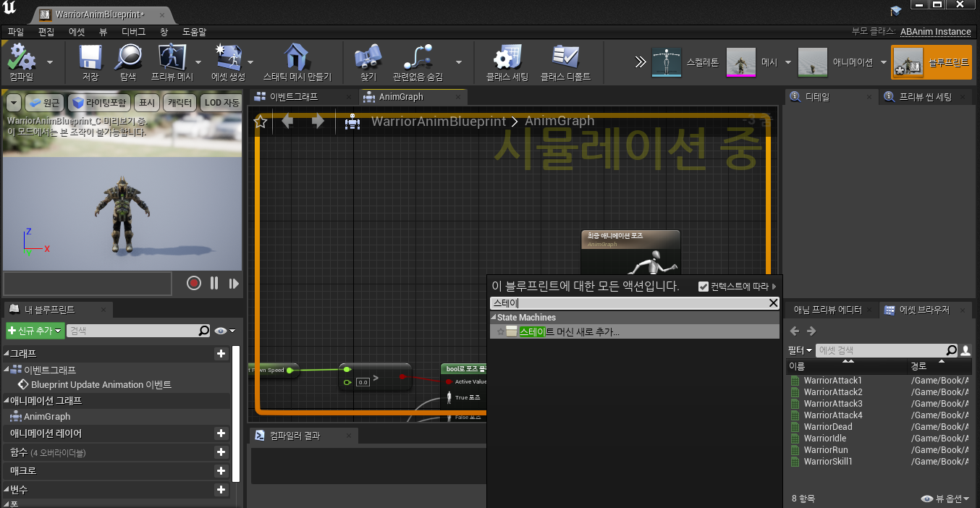Click the viewport timeline scrub bar
The width and height of the screenshot is (980, 508).
coord(88,283)
